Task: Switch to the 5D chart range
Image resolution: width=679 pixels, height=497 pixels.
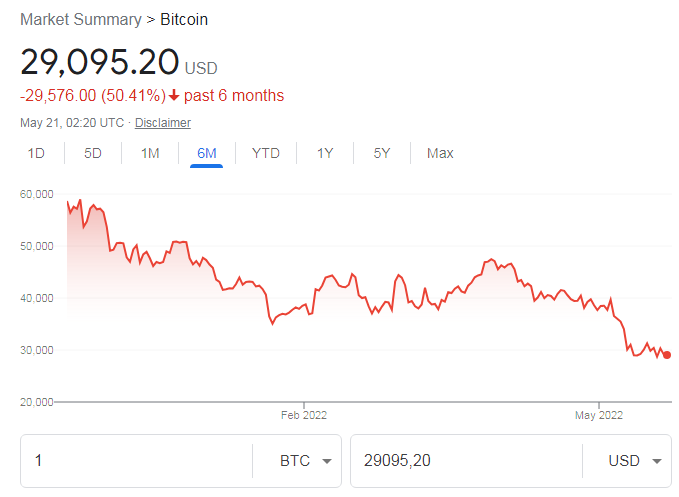Action: (x=93, y=153)
